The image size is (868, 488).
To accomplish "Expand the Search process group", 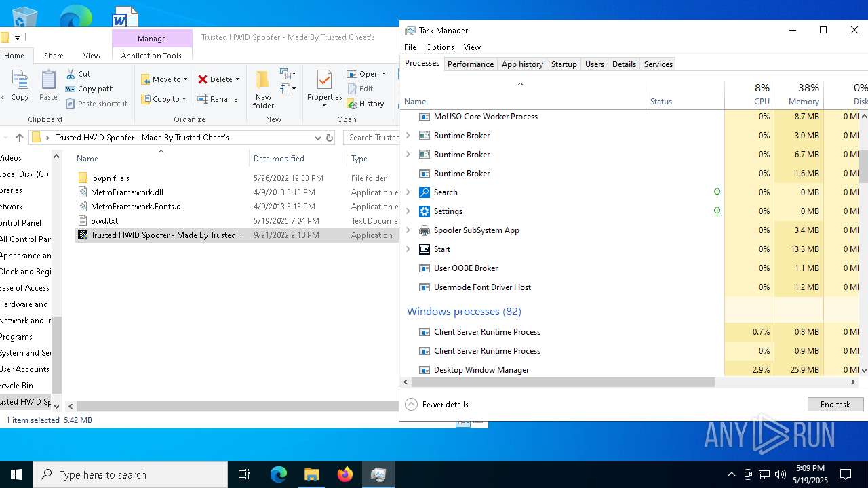I will coord(408,192).
